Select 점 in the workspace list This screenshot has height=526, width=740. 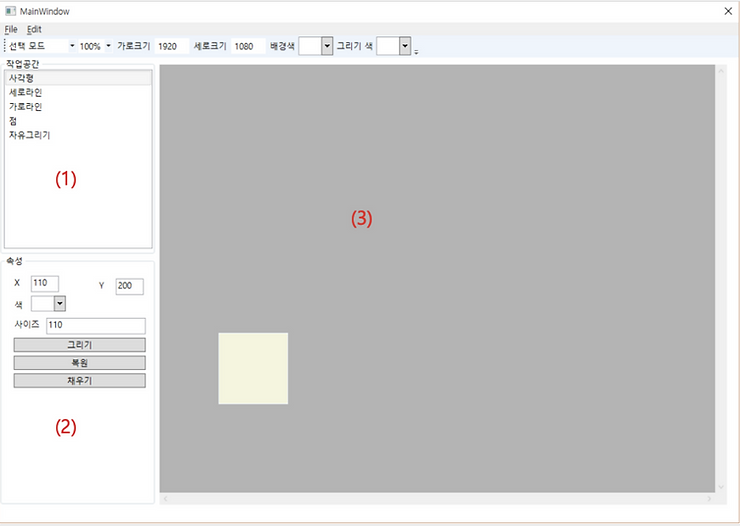pyautogui.click(x=78, y=121)
